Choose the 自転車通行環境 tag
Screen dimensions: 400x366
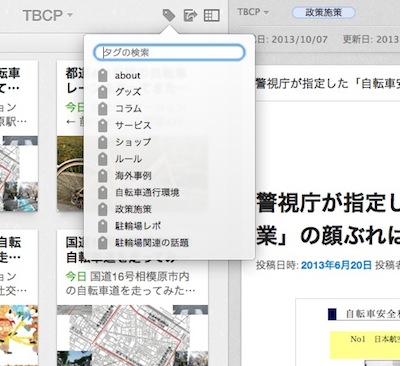click(x=147, y=192)
